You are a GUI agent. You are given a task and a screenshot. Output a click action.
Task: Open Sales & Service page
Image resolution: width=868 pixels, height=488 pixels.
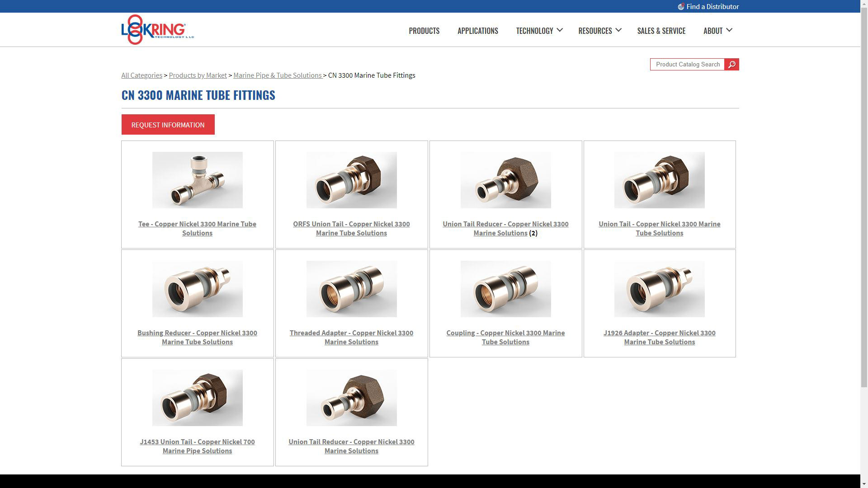click(661, 31)
